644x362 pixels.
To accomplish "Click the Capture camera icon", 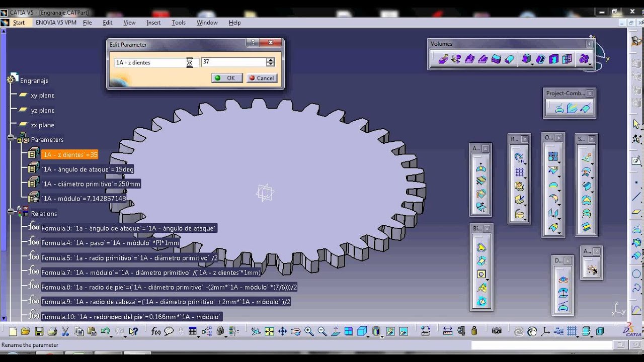I will [x=497, y=331].
